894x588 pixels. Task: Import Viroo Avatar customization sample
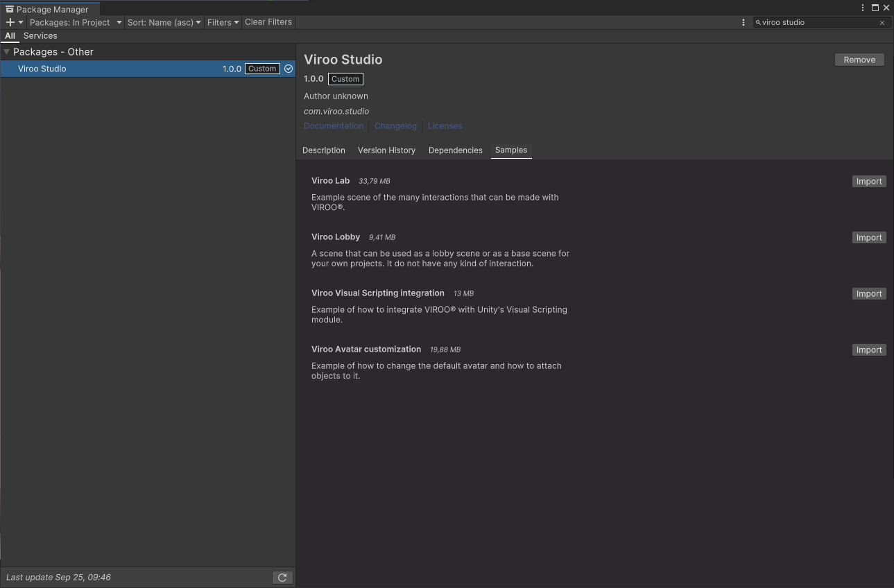tap(869, 349)
